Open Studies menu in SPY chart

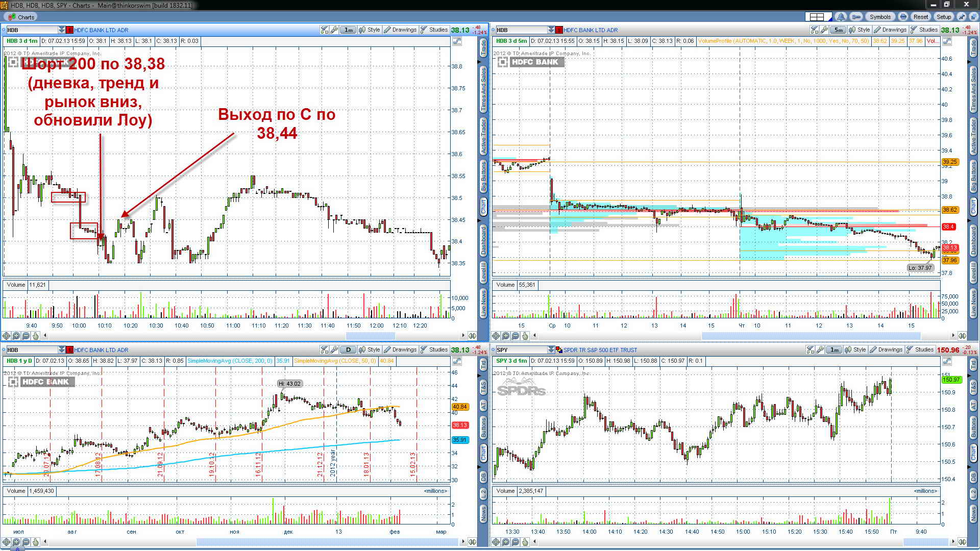(920, 350)
